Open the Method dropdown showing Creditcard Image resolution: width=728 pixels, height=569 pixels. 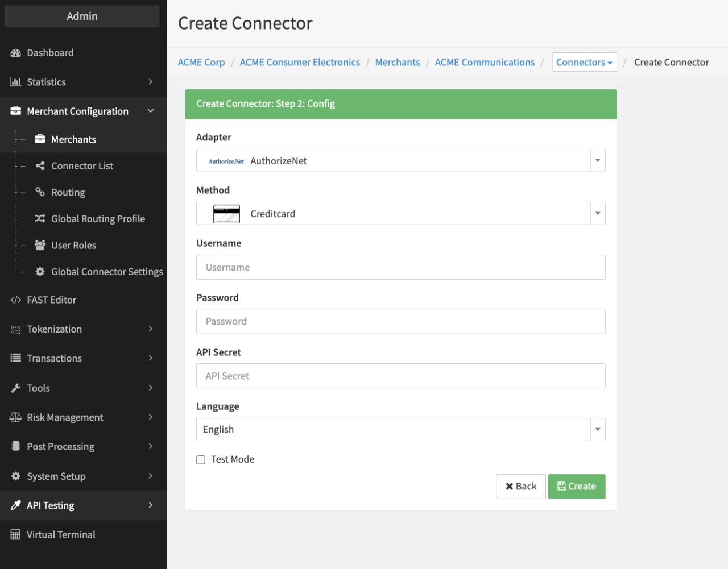click(400, 214)
